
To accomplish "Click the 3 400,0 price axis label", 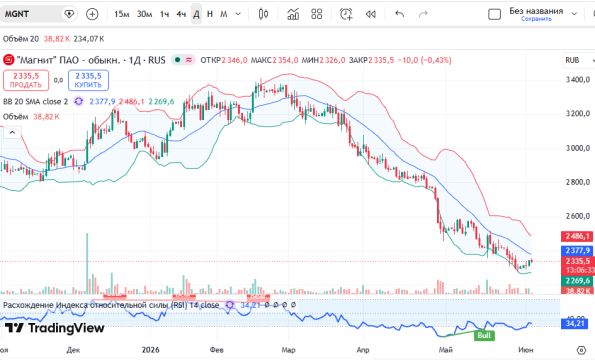I will coord(578,80).
